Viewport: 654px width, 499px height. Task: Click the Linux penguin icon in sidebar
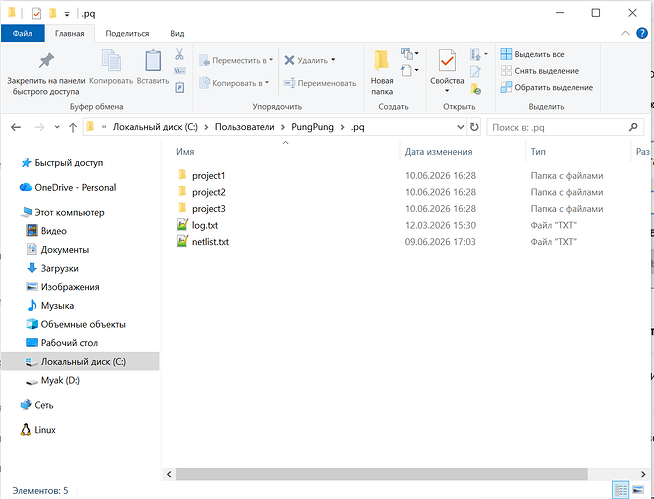[26, 430]
